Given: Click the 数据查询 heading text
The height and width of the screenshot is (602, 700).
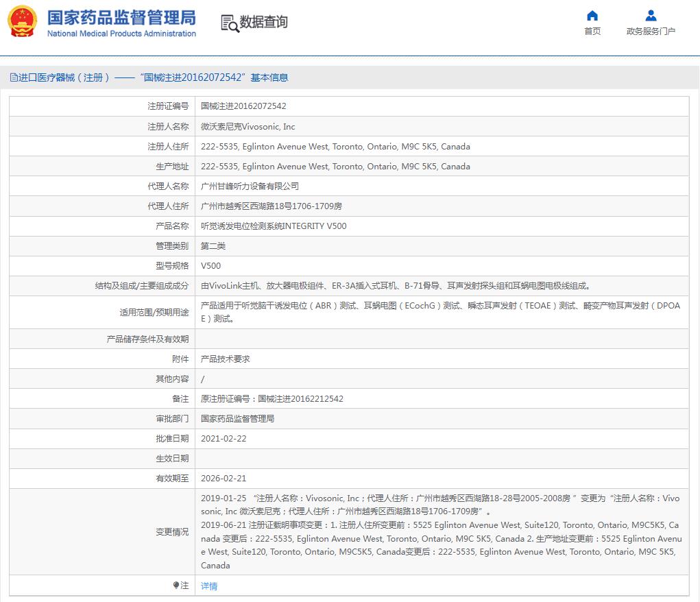Looking at the screenshot, I should [x=263, y=22].
